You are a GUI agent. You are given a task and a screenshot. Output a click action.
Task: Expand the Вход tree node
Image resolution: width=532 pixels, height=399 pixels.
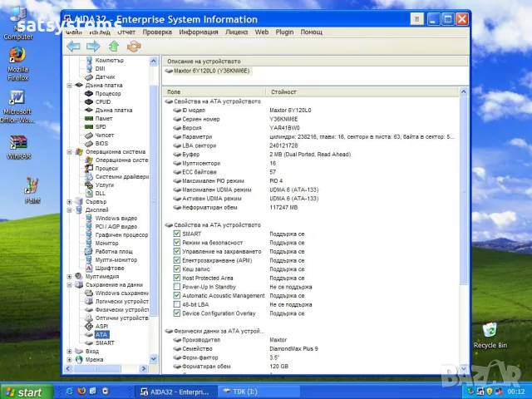69,351
